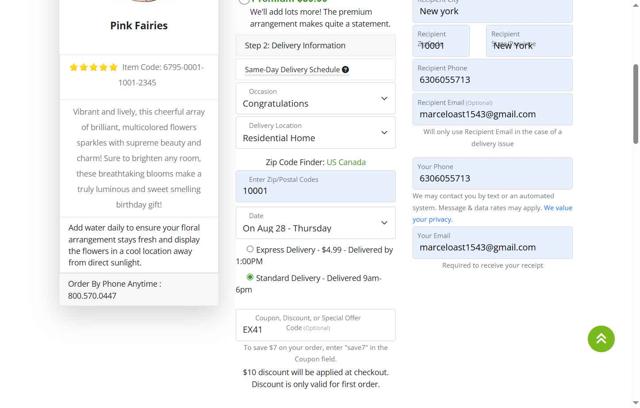Focus the Your Email field
The height and width of the screenshot is (408, 640).
coord(492,243)
